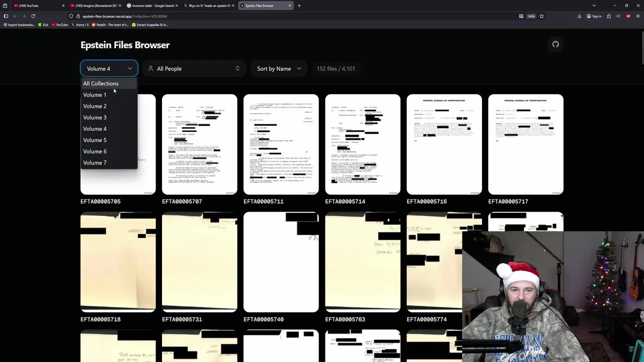Open document thumbnail EFTA00005763

(x=363, y=262)
